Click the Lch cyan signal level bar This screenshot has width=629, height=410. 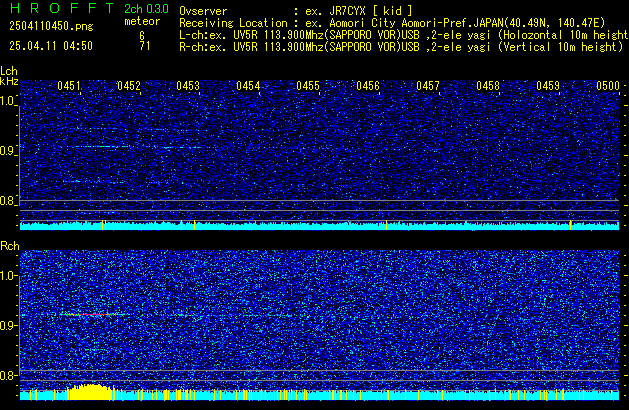320,226
